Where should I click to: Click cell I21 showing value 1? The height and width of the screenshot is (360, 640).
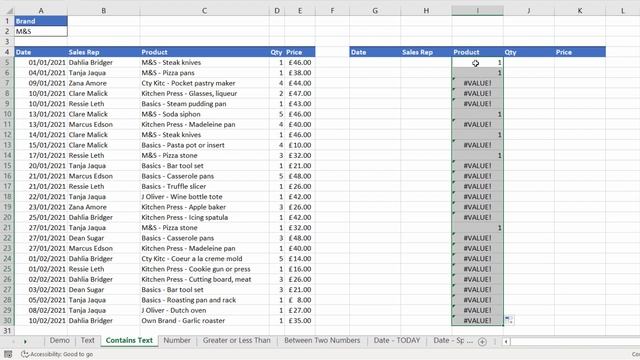pos(477,228)
